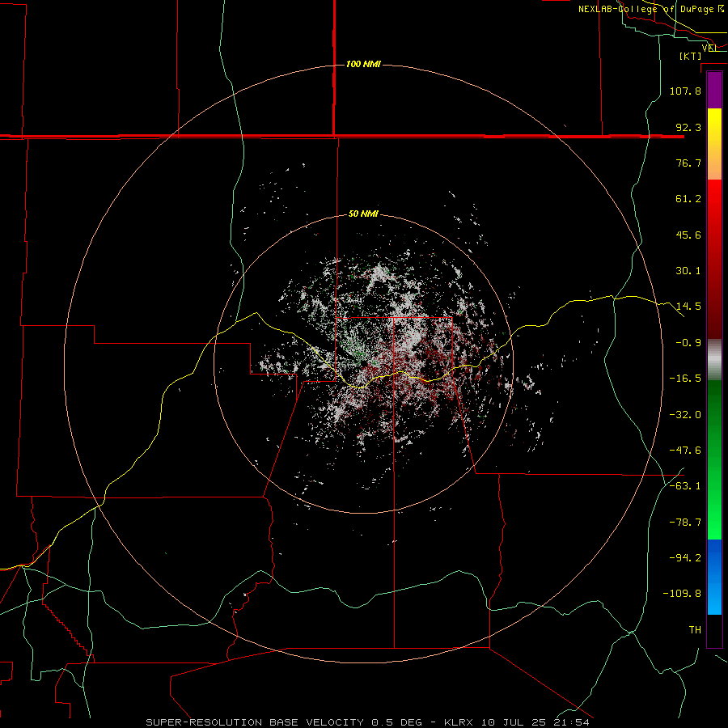Click the -63.1 scale value
This screenshot has width=728, height=728.
tap(685, 486)
